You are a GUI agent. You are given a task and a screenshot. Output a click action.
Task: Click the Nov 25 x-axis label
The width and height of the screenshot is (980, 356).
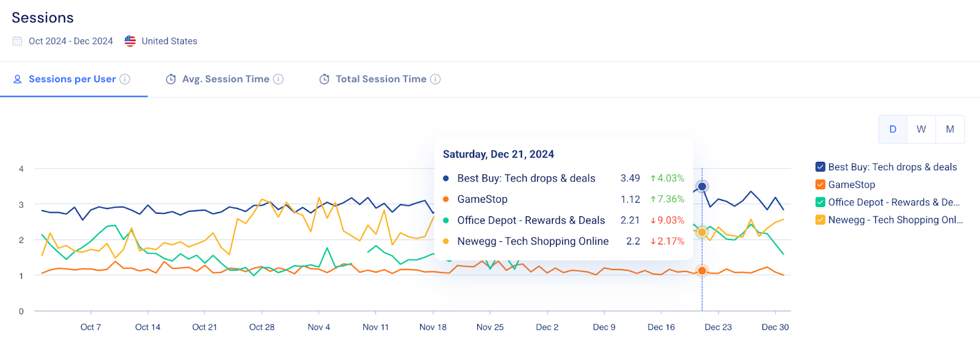pyautogui.click(x=490, y=327)
